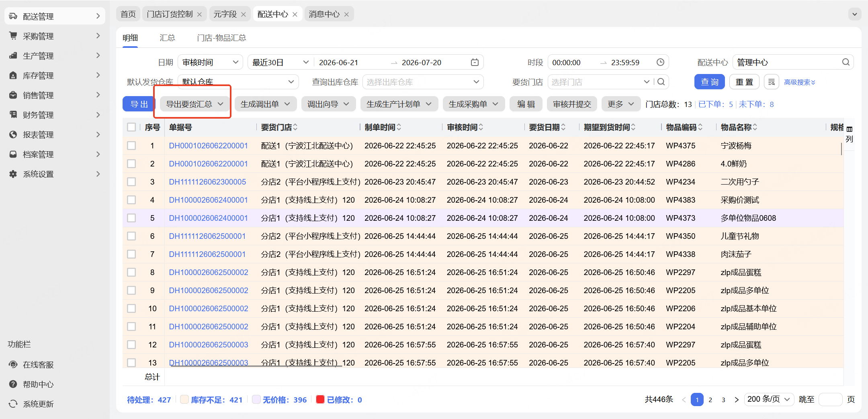This screenshot has width=868, height=419.
Task: Check the row 2 4.0鲜奶 checkbox
Action: [131, 164]
